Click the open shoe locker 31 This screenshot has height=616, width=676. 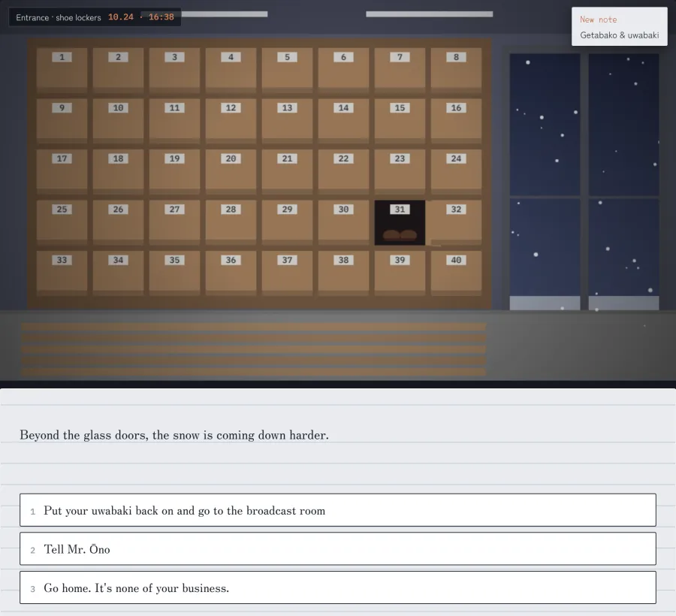click(400, 222)
